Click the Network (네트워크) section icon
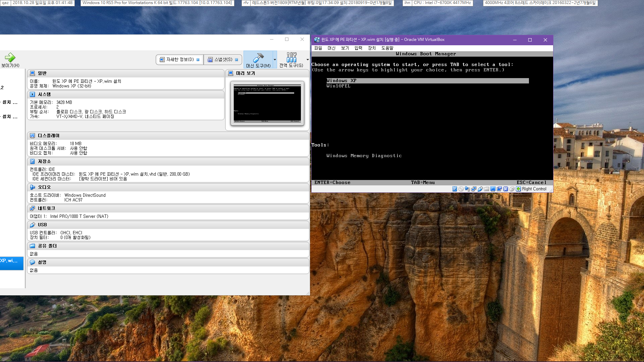Viewport: 644px width, 362px height. (33, 208)
